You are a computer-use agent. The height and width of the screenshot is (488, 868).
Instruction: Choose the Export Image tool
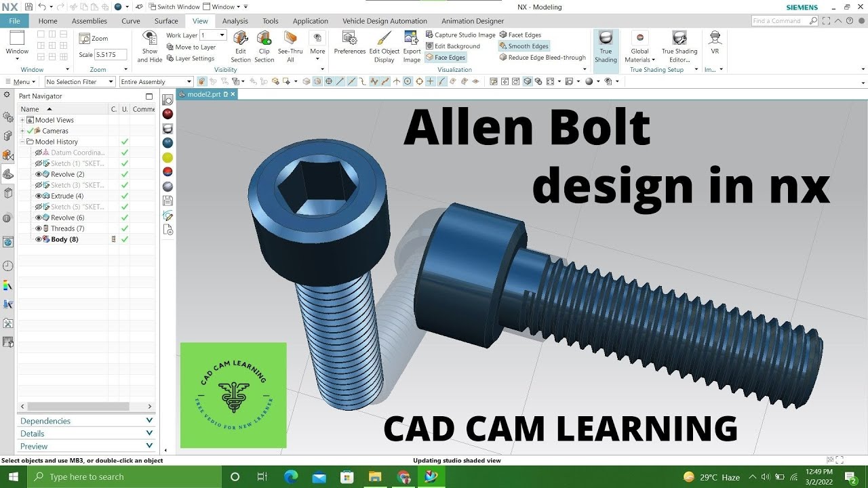(x=412, y=46)
